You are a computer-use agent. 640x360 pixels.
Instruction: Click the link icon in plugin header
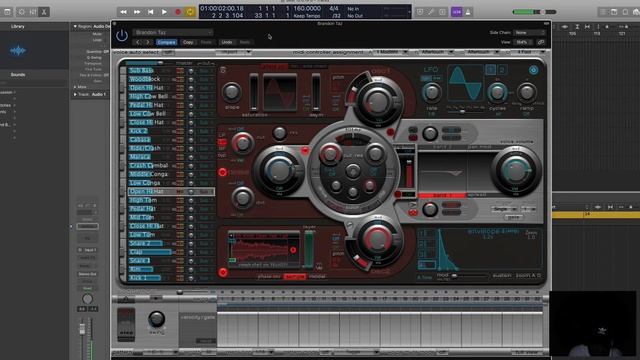coord(541,42)
